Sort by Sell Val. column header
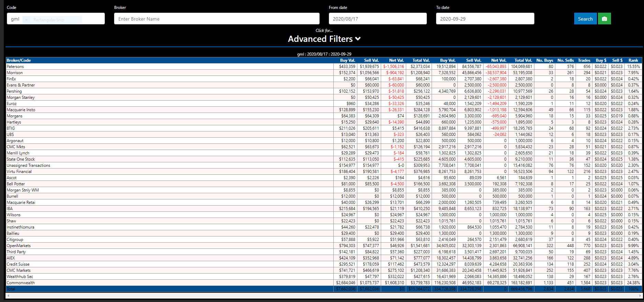This screenshot has height=302, width=644. [371, 60]
